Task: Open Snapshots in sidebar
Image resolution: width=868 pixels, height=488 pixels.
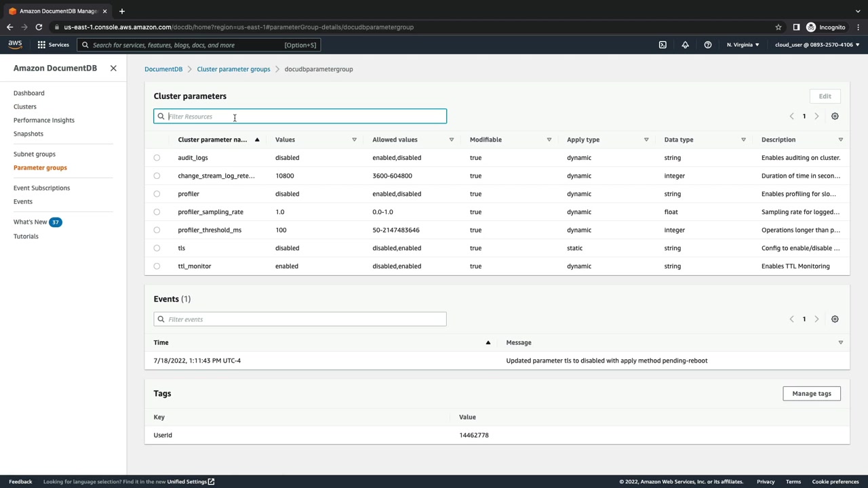Action: pos(28,134)
